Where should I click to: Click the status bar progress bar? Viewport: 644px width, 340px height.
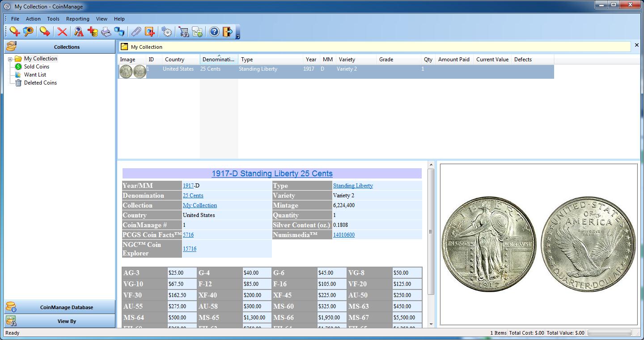(609, 333)
